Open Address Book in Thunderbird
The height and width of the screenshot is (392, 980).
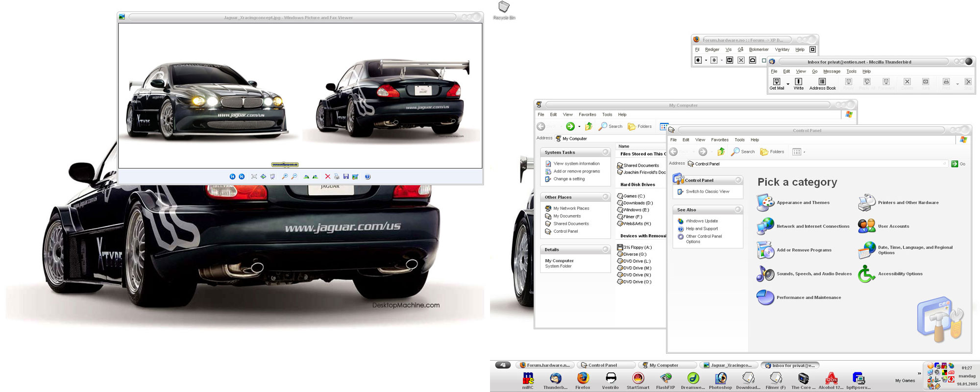coord(822,84)
